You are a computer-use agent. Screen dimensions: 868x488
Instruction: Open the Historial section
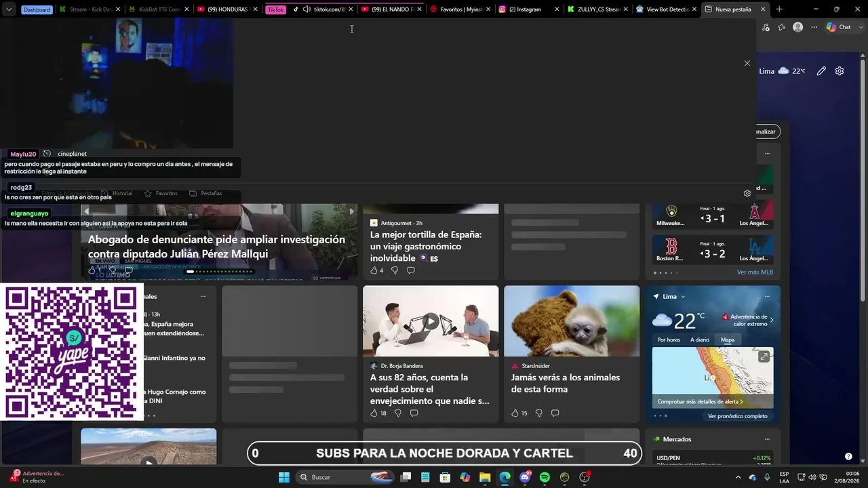pos(117,193)
